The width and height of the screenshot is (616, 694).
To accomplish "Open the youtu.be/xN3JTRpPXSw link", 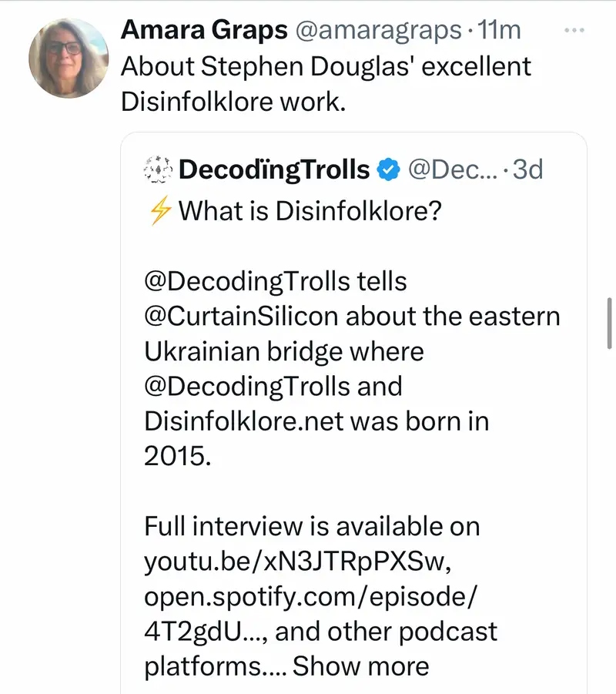I will [x=291, y=561].
